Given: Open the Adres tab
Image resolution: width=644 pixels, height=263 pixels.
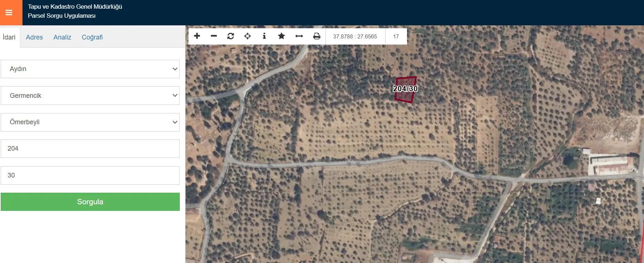Looking at the screenshot, I should pyautogui.click(x=34, y=37).
